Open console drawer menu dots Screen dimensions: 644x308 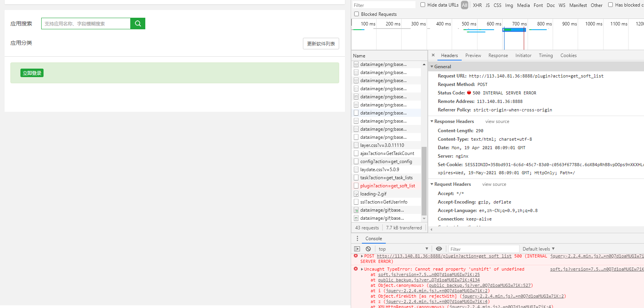pyautogui.click(x=357, y=239)
